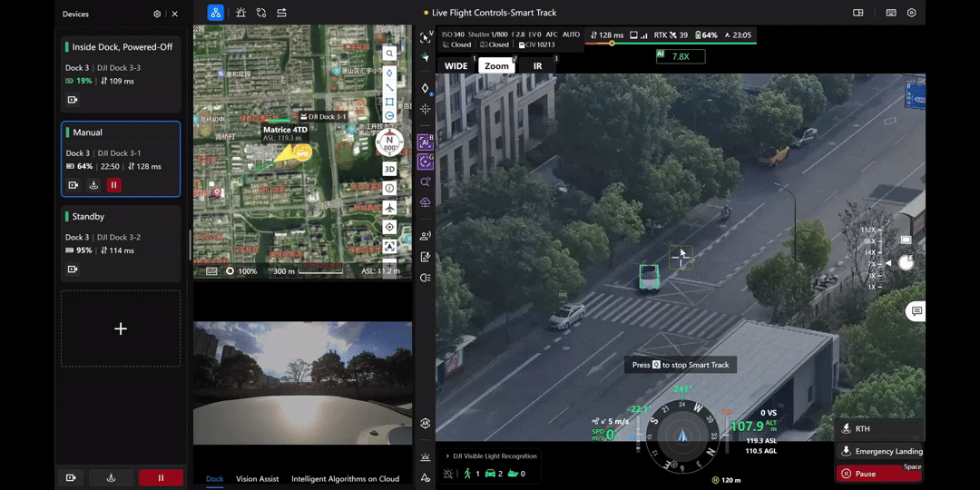Viewport: 980px width, 490px height.
Task: Open Intelligent Algorithms on Cloud tab
Action: [x=345, y=479]
